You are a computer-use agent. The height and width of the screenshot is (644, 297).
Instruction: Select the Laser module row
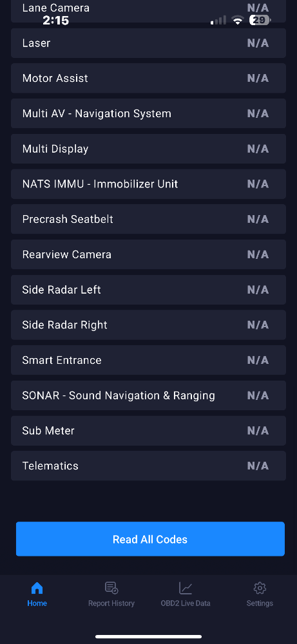148,43
